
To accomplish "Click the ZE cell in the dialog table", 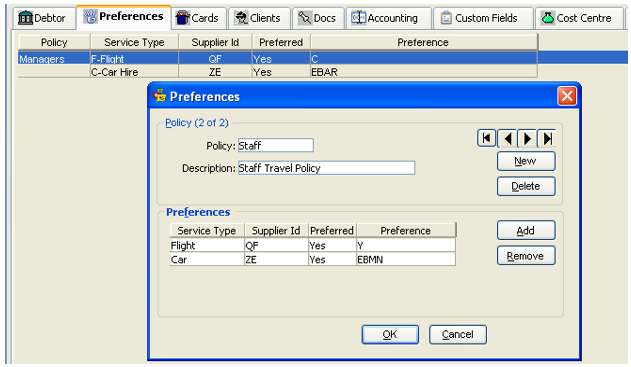I will (276, 259).
